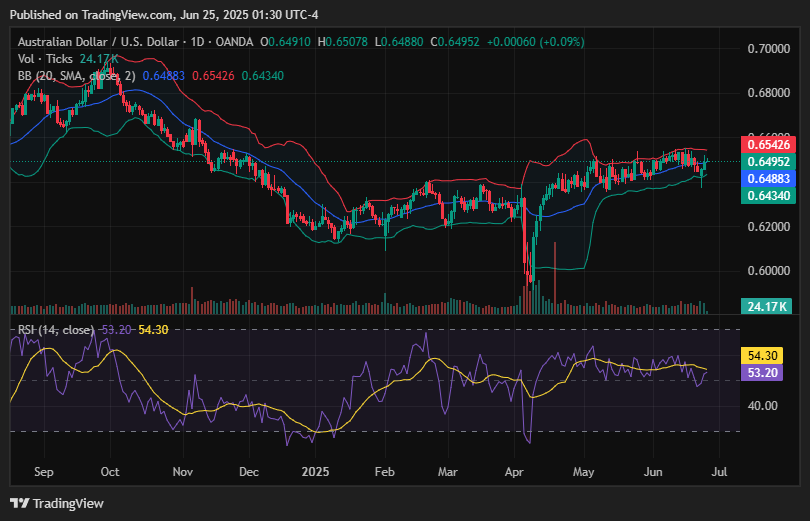
Task: Click the close value C0.64952 in header
Action: [x=455, y=42]
